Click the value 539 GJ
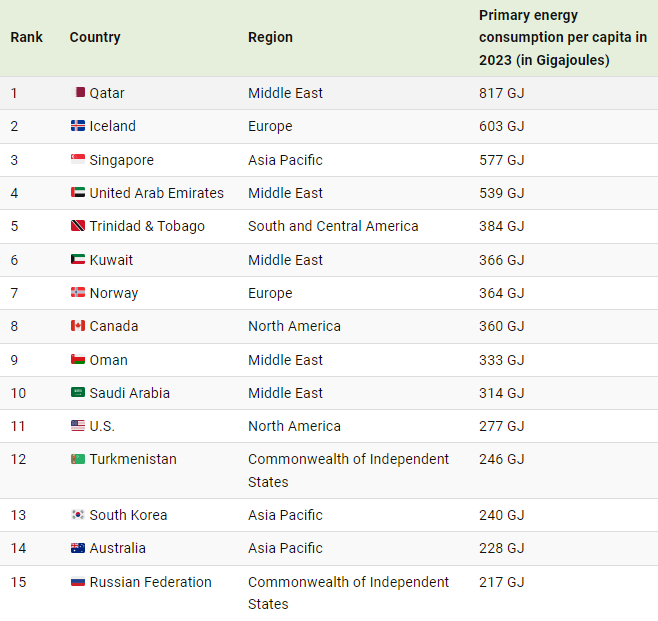This screenshot has height=621, width=658. click(x=502, y=193)
